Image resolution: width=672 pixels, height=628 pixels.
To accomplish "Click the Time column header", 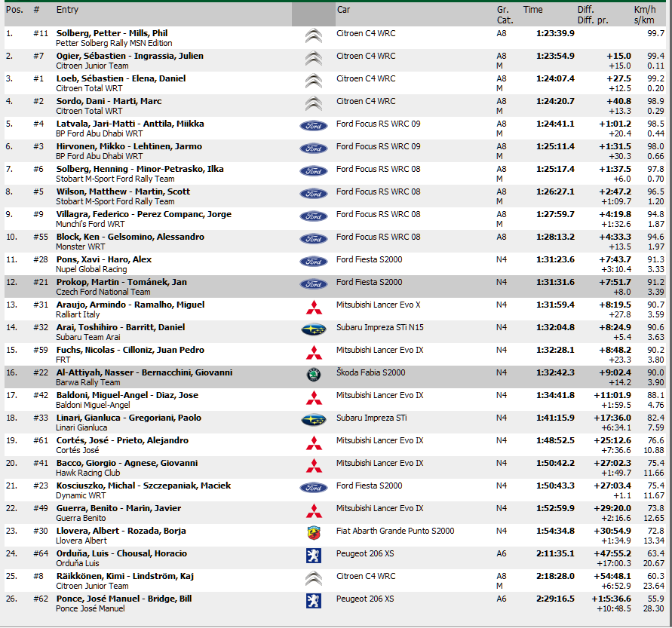I will click(532, 10).
